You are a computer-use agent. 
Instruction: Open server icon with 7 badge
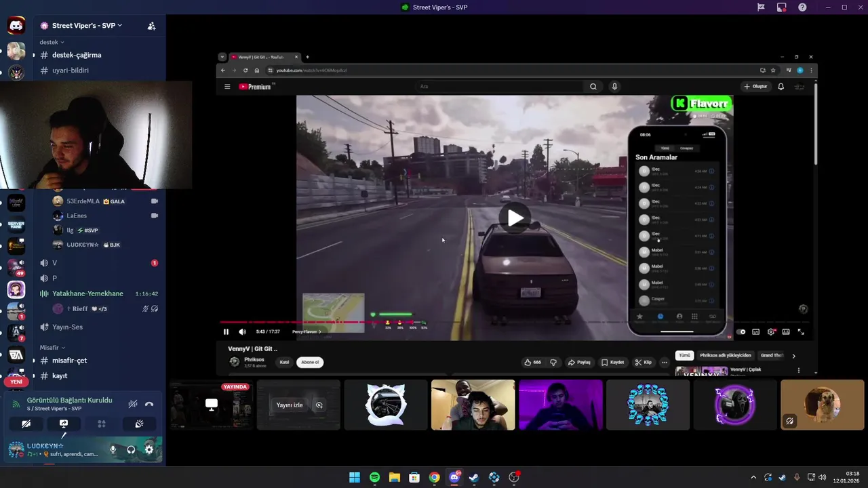pos(16,333)
